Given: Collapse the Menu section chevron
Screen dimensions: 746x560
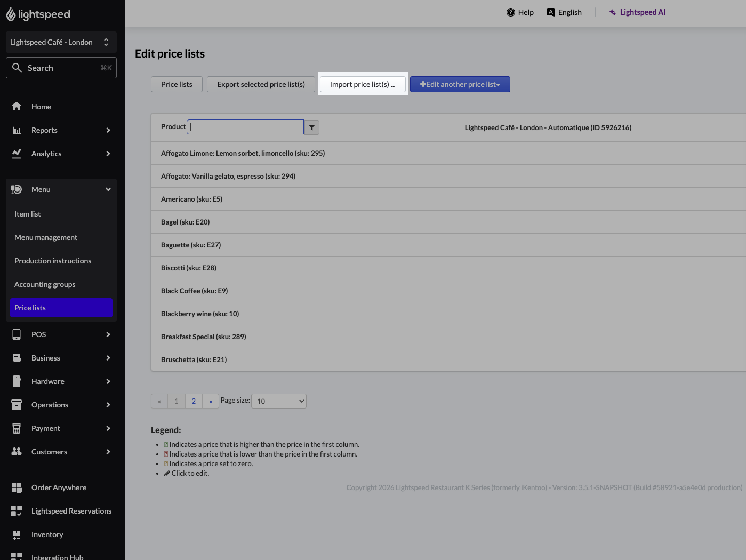Looking at the screenshot, I should (x=108, y=189).
